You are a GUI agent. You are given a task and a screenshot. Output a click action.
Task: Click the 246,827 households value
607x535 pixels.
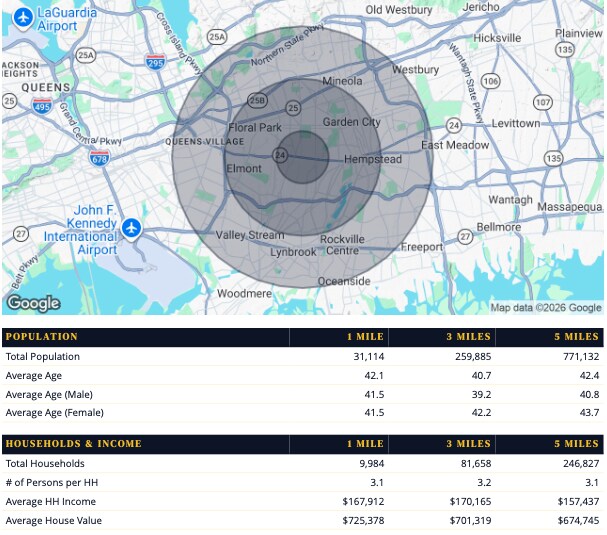(x=581, y=463)
